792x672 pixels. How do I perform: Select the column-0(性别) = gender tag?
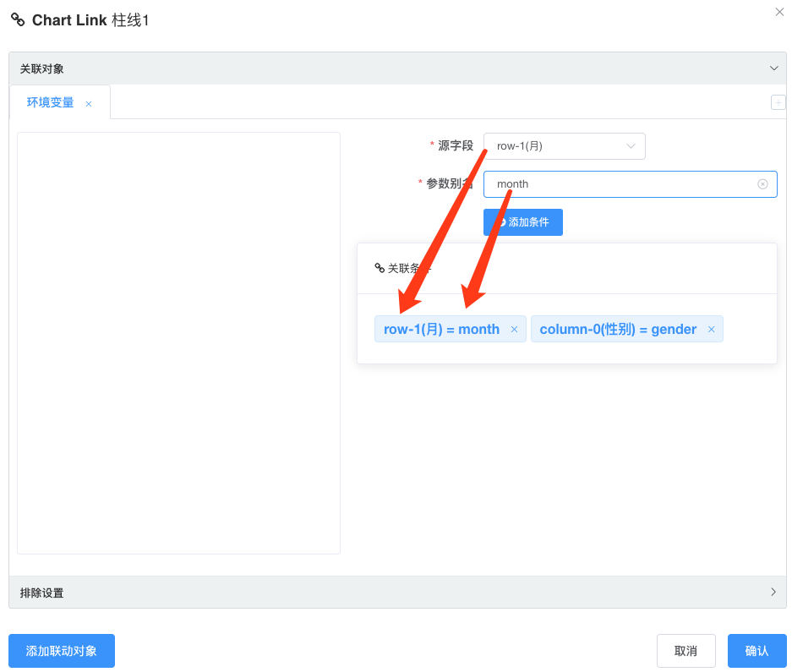(x=618, y=330)
